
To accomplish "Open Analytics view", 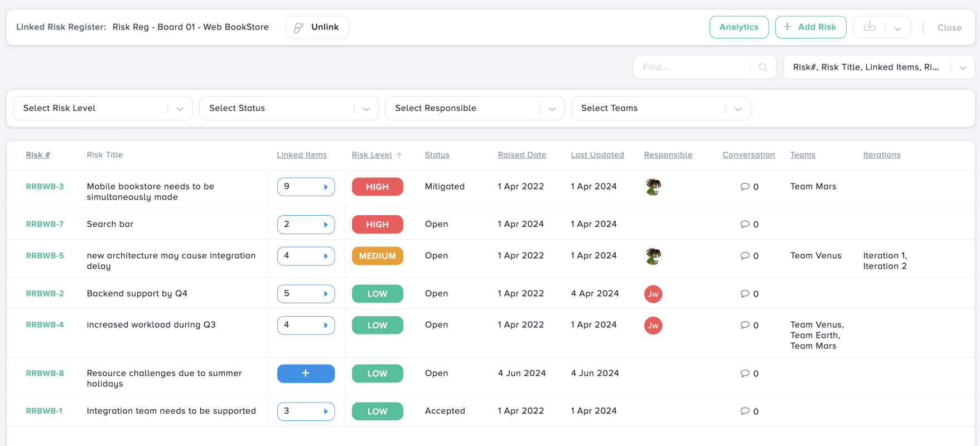I will pos(738,27).
